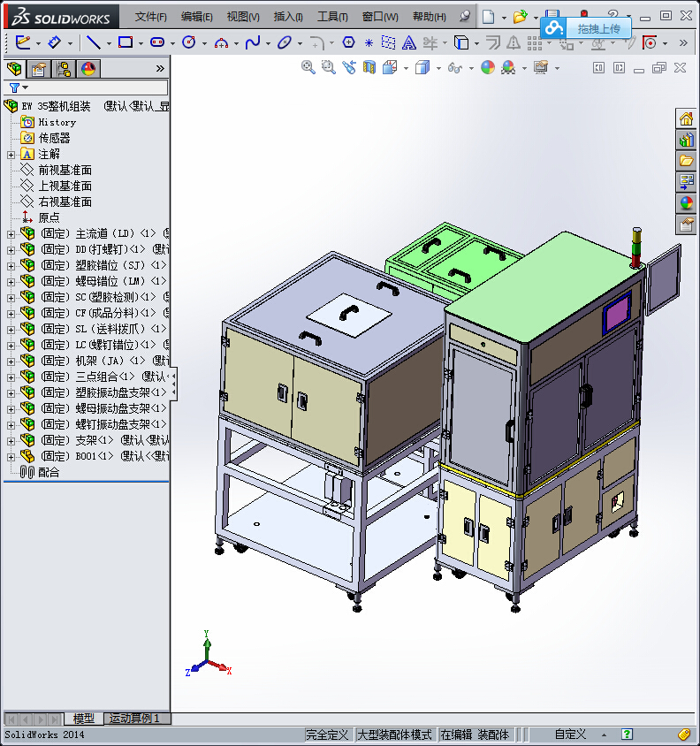Screen dimensions: 700x746
Task: Open View Palette task pane tab
Action: point(686,182)
